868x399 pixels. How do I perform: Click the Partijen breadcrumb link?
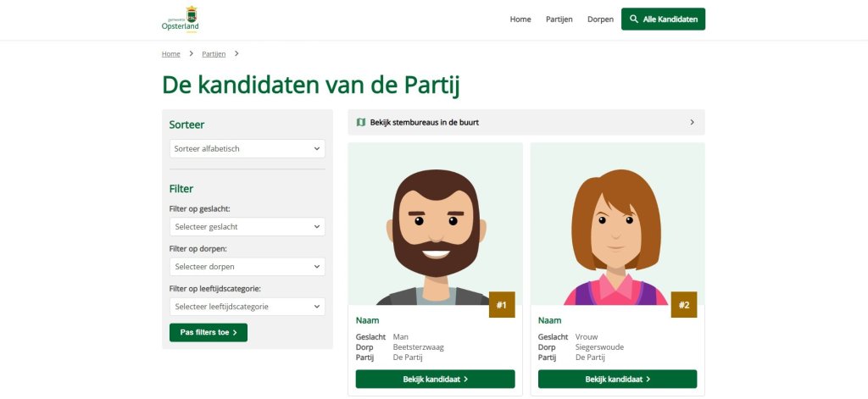point(214,54)
